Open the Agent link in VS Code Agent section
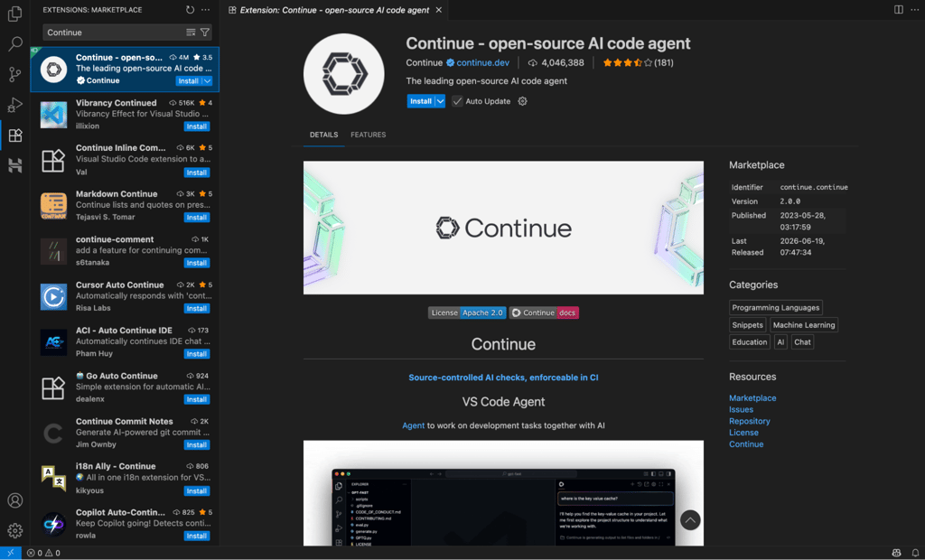The image size is (925, 560). pyautogui.click(x=413, y=425)
